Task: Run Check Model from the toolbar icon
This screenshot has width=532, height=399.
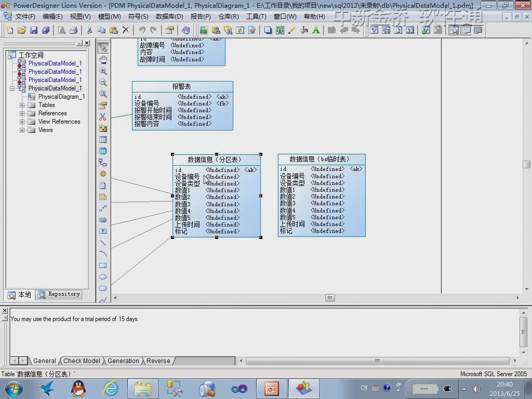Action: click(x=252, y=30)
